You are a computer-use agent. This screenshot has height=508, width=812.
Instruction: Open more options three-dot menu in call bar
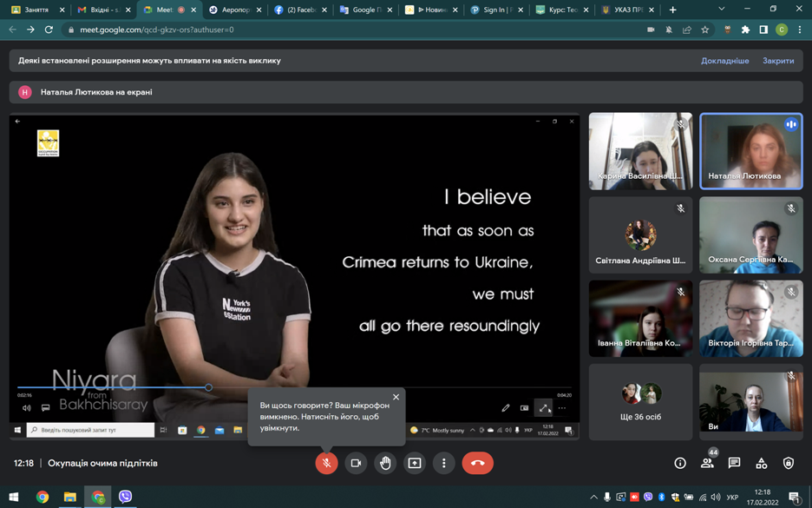pos(444,463)
